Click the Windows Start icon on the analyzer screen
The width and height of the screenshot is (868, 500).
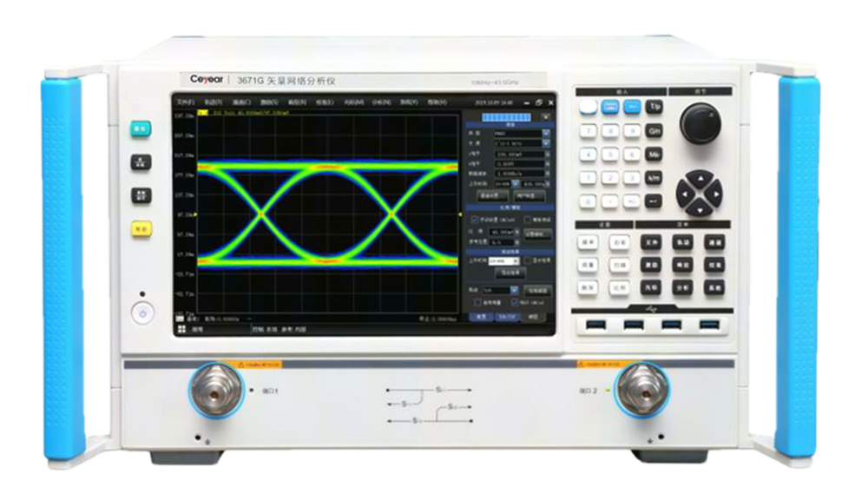tap(181, 330)
